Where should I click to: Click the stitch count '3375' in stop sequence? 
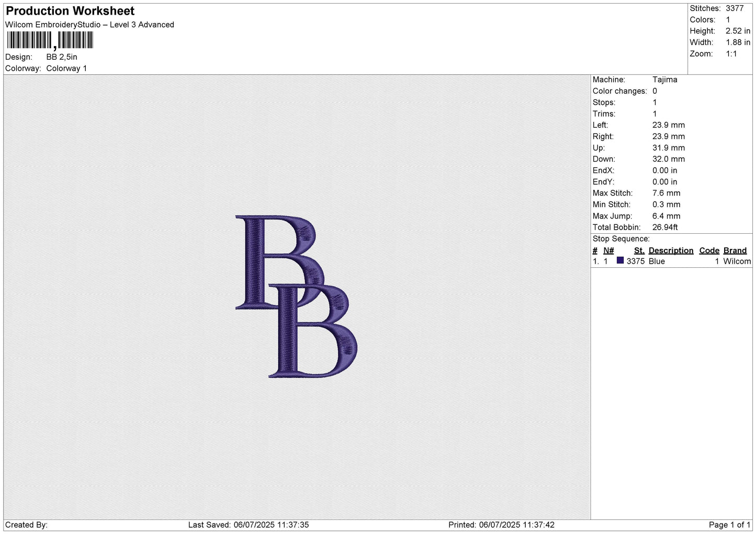point(636,261)
